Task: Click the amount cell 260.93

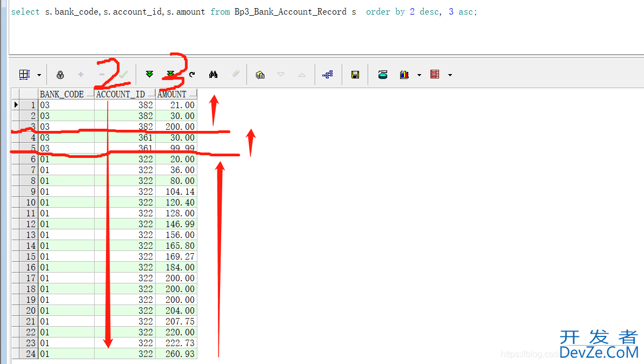Action: point(176,354)
